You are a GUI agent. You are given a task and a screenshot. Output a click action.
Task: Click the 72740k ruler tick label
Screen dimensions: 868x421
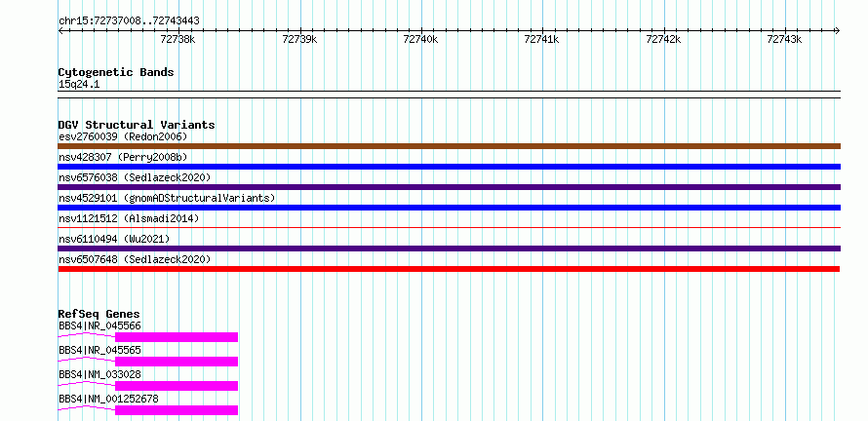(420, 39)
